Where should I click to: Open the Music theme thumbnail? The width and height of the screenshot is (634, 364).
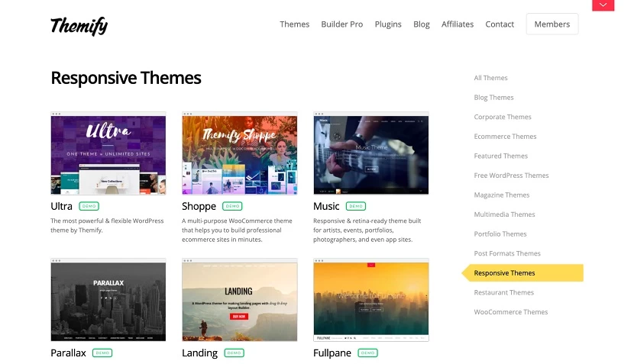(x=370, y=153)
